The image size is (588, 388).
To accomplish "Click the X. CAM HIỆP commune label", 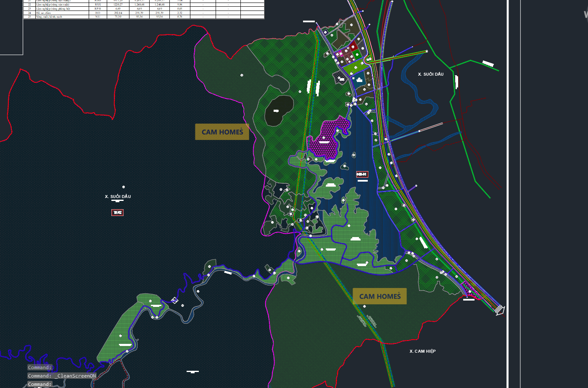I will point(422,351).
